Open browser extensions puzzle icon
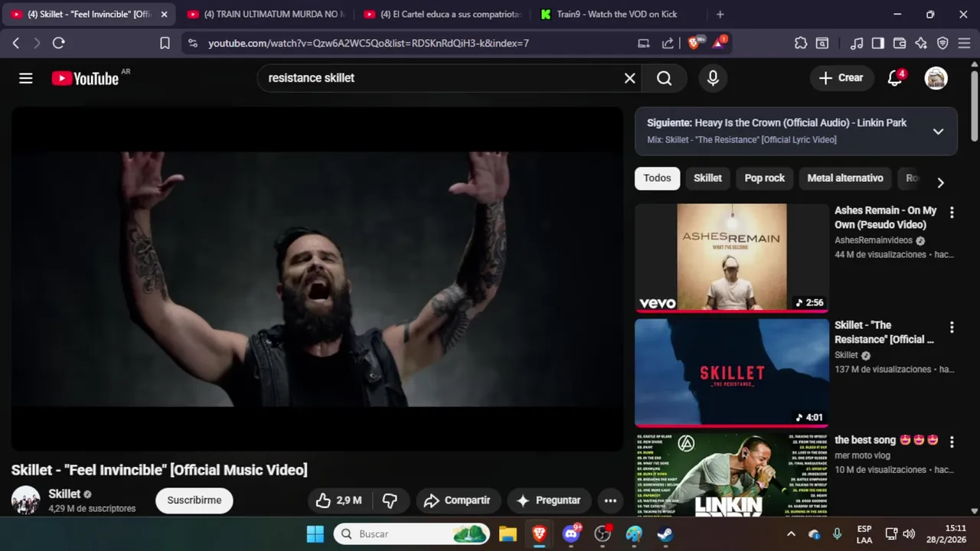 click(x=801, y=44)
